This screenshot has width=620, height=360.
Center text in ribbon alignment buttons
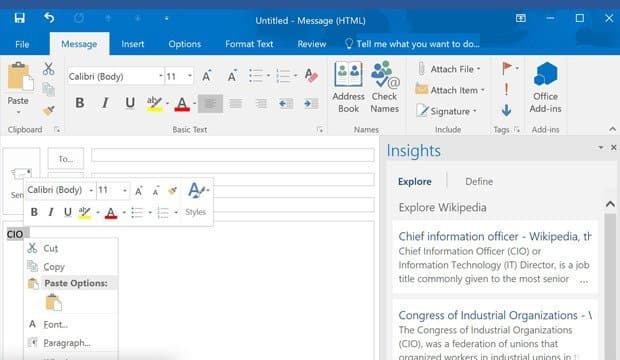coord(236,104)
